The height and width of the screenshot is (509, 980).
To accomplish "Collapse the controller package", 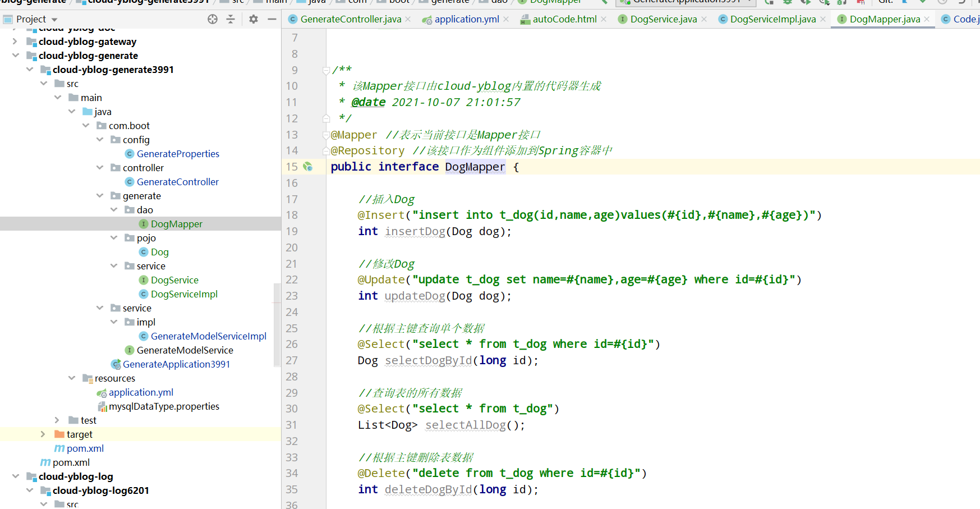I will [99, 168].
